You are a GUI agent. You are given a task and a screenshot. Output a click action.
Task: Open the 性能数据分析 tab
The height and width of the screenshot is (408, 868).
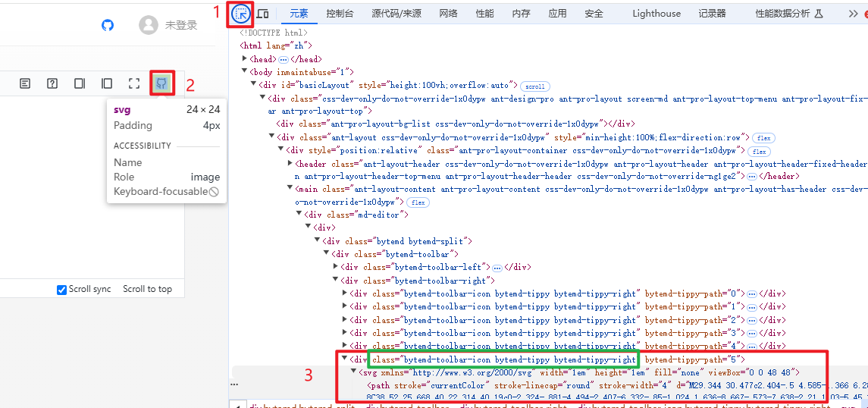[x=789, y=14]
